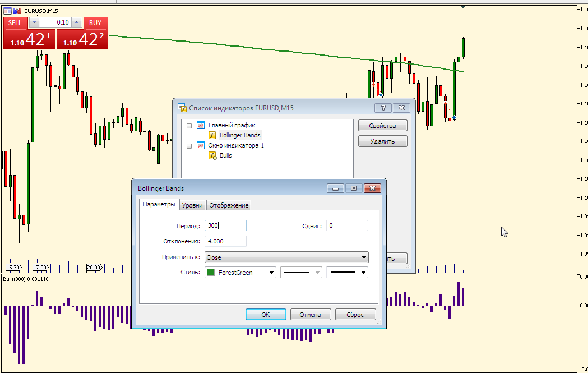588x373 pixels.
Task: Switch to the Параметры tab
Action: pos(159,205)
